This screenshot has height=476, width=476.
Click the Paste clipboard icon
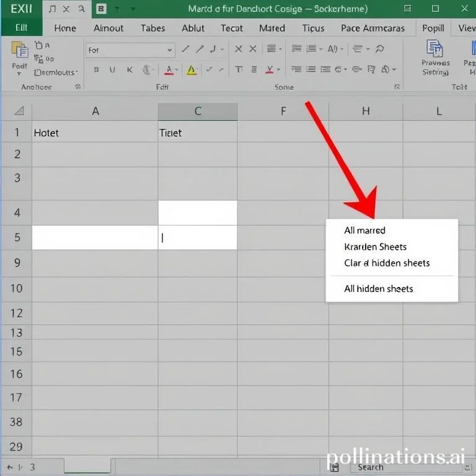(x=19, y=53)
